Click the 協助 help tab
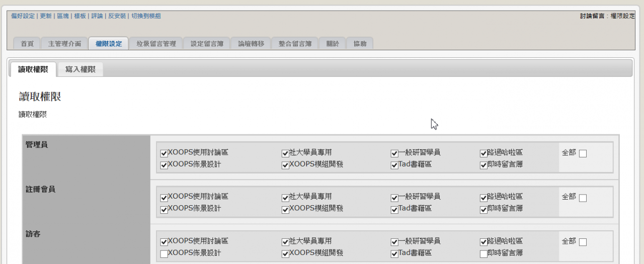 (x=360, y=44)
